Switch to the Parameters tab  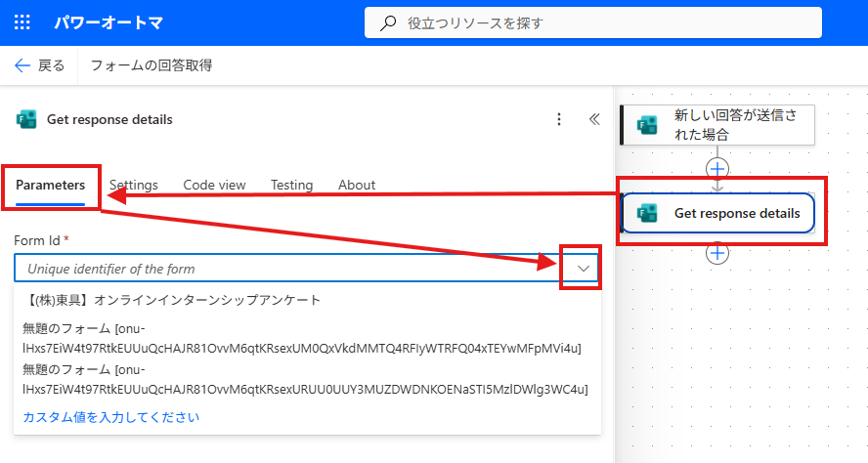coord(51,186)
